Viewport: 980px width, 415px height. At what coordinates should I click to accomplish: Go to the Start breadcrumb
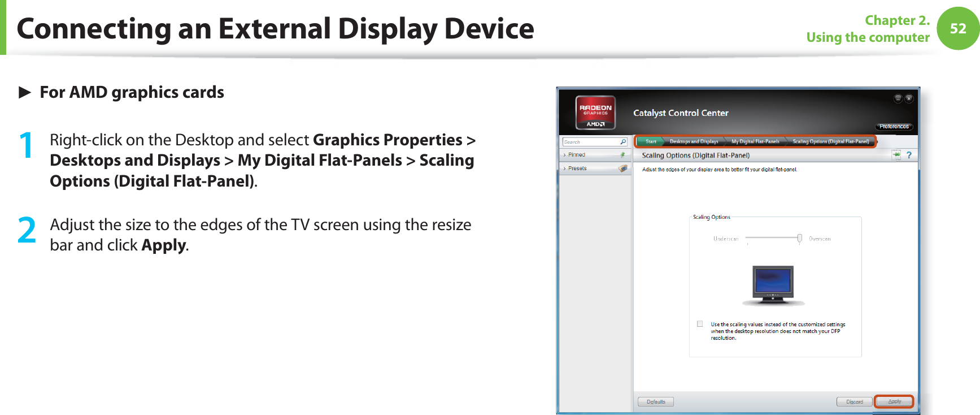[651, 141]
